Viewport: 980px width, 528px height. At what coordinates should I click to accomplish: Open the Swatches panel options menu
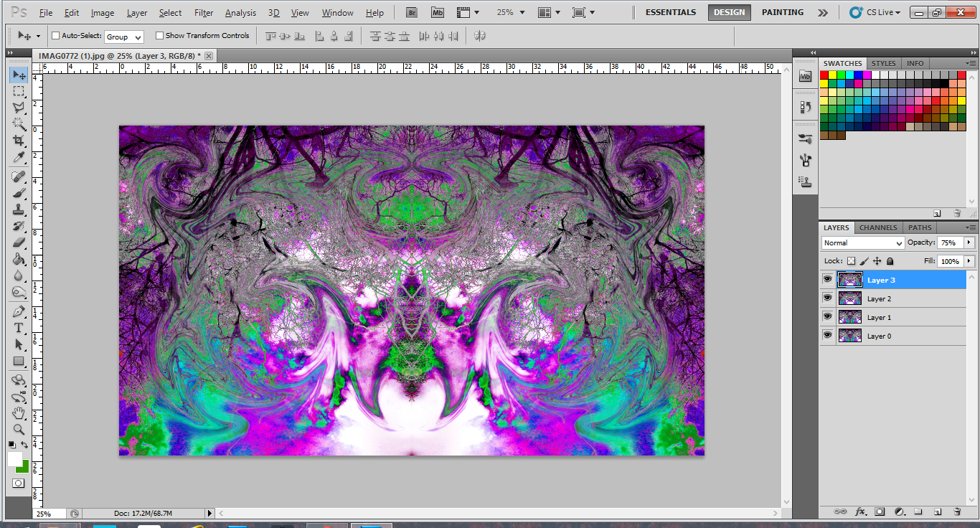coord(971,63)
